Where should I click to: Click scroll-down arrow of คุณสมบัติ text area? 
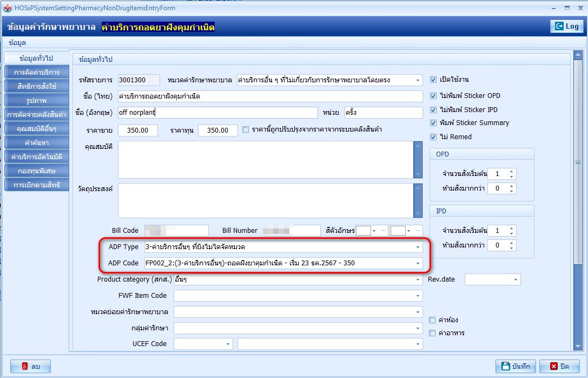418,174
